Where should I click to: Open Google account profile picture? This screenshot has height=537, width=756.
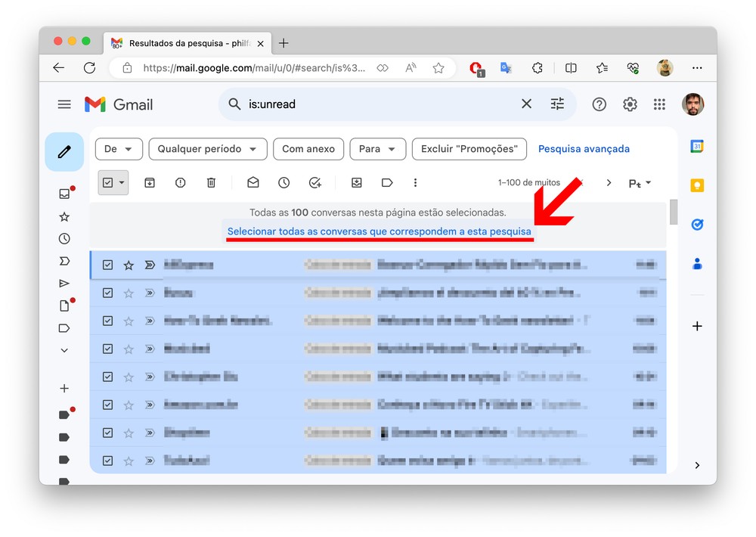tap(692, 104)
